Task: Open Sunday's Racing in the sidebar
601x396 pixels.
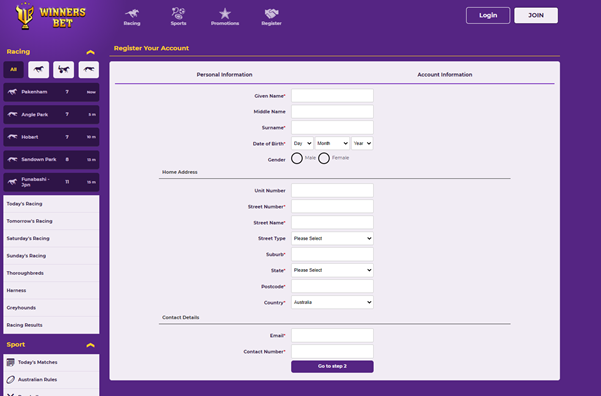Action: 51,256
